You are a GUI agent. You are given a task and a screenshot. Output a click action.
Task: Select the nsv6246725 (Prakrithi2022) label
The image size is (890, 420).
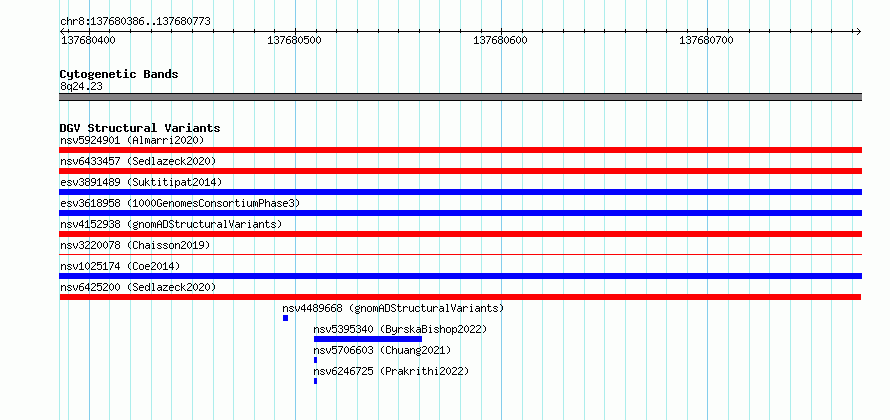tap(391, 371)
